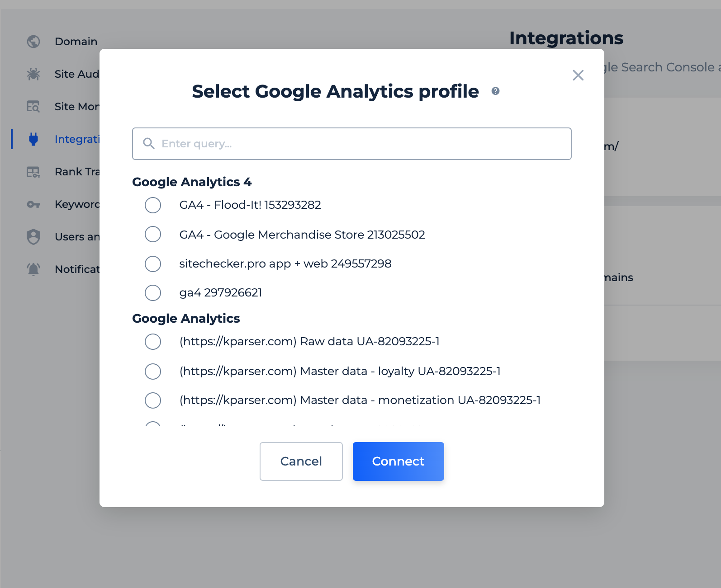
Task: Select kparser Master data - monetization radio button
Action: 153,400
